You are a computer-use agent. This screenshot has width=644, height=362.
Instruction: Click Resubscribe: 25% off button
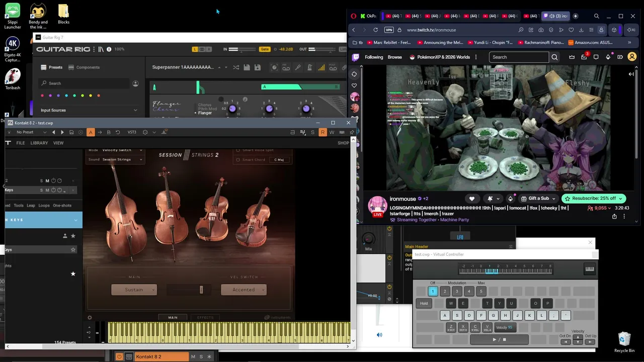point(594,199)
